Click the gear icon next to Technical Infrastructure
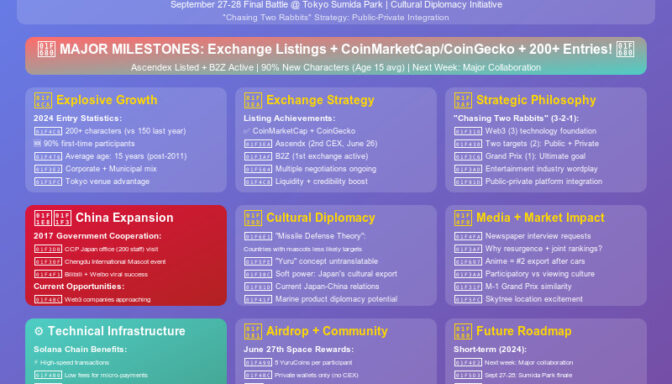This screenshot has width=672, height=384. [x=39, y=331]
